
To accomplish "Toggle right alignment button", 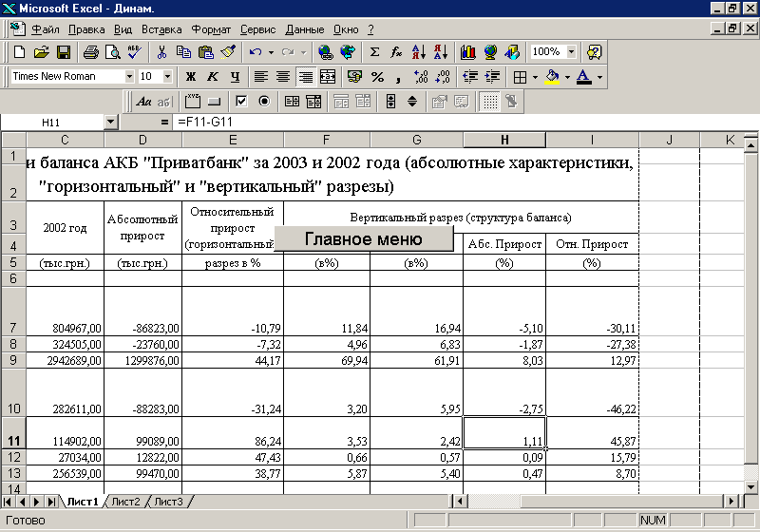I will tap(305, 77).
